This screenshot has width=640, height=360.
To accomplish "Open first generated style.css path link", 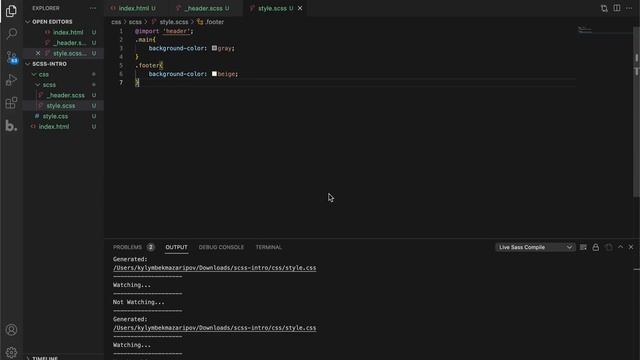I will click(214, 268).
